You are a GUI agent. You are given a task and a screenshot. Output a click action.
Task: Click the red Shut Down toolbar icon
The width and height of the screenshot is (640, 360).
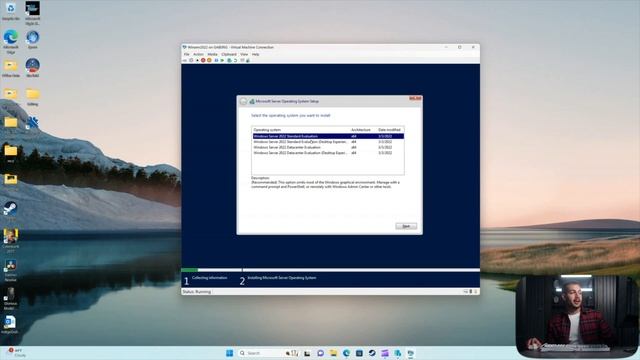tap(203, 60)
